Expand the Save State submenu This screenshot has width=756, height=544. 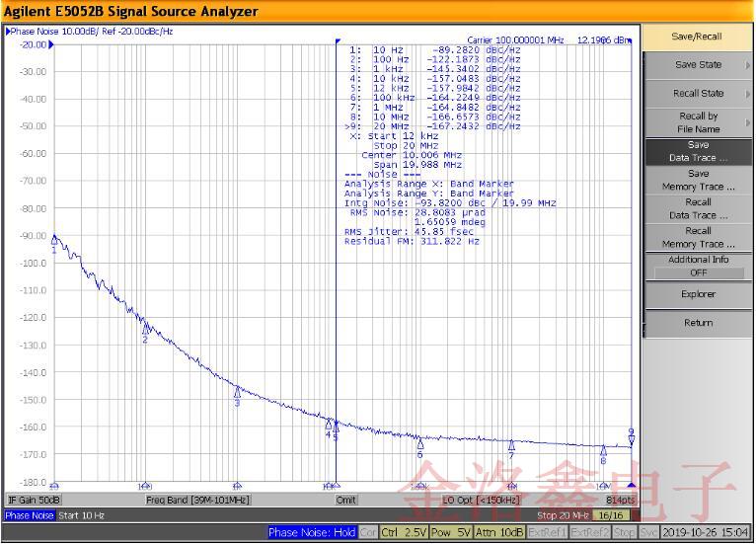point(698,65)
